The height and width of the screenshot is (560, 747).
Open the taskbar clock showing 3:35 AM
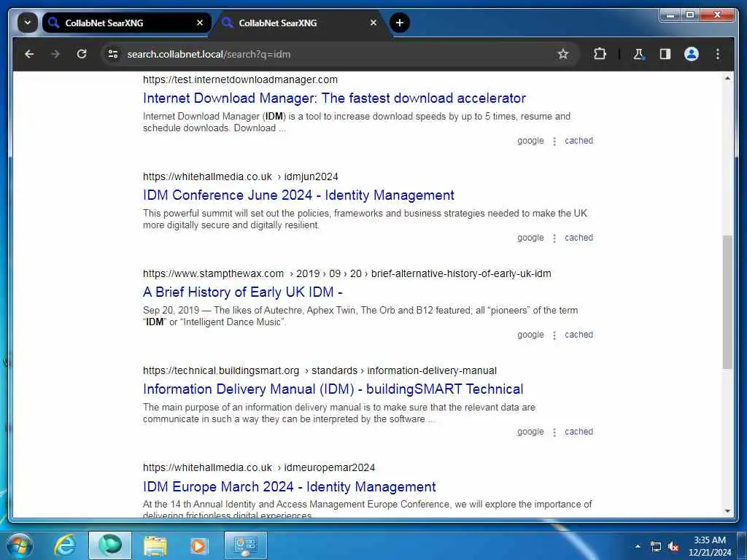709,546
